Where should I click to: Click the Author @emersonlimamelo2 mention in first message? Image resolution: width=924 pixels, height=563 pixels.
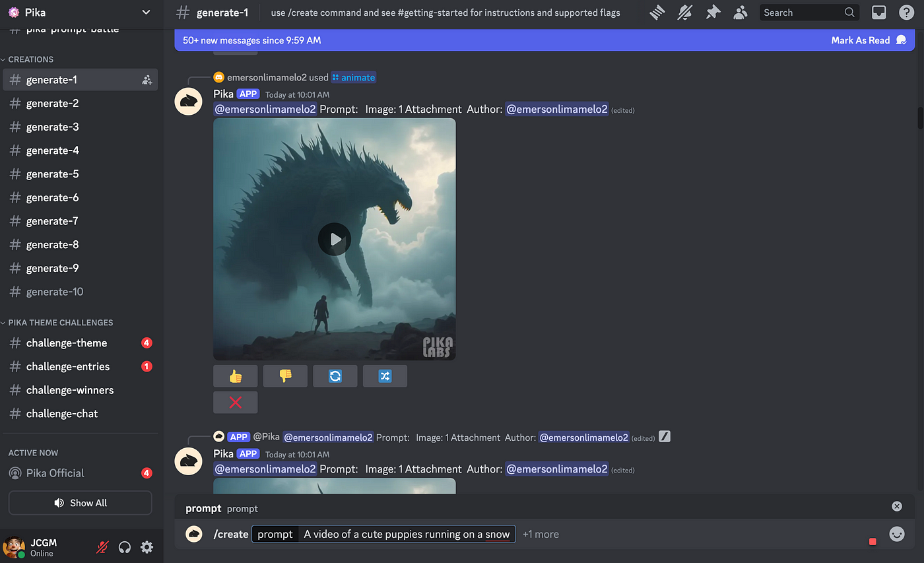[556, 110]
